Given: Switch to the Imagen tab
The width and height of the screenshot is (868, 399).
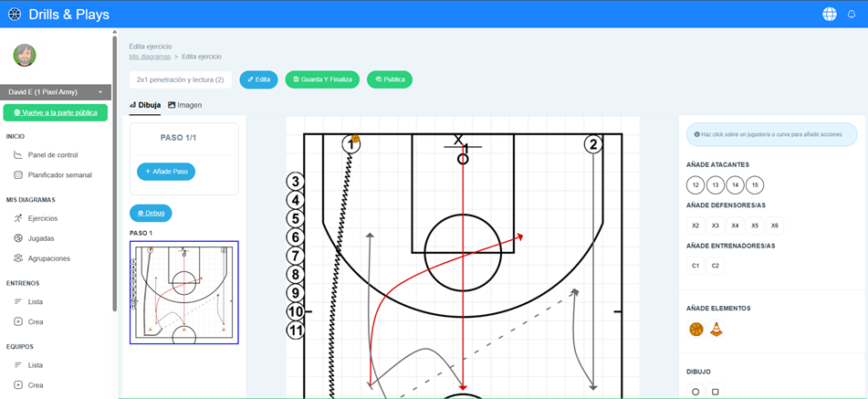Looking at the screenshot, I should pos(185,105).
